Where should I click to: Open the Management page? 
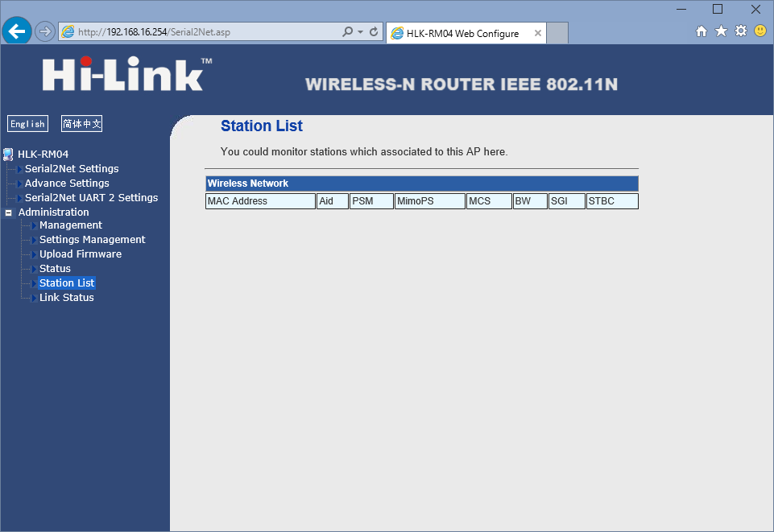click(71, 225)
